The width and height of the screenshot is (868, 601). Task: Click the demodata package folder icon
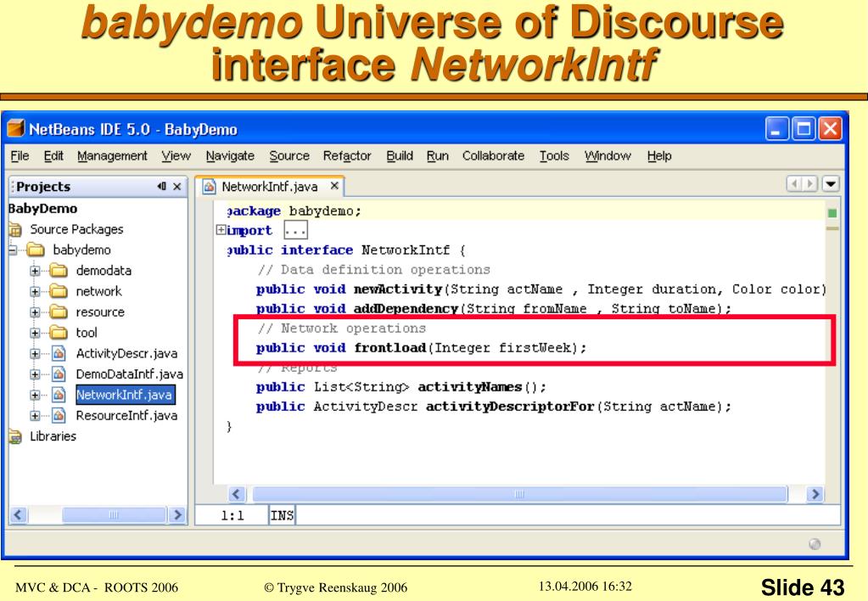tap(59, 271)
